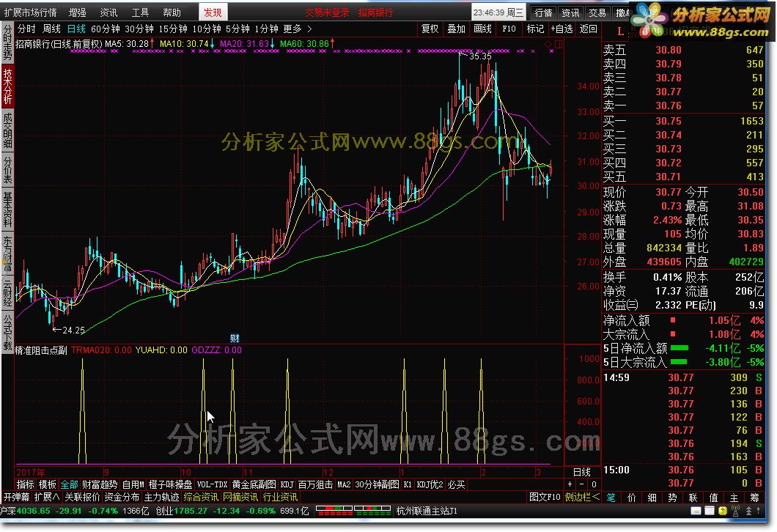Select the 必买 indicator tab
777x532 pixels.
456,484
